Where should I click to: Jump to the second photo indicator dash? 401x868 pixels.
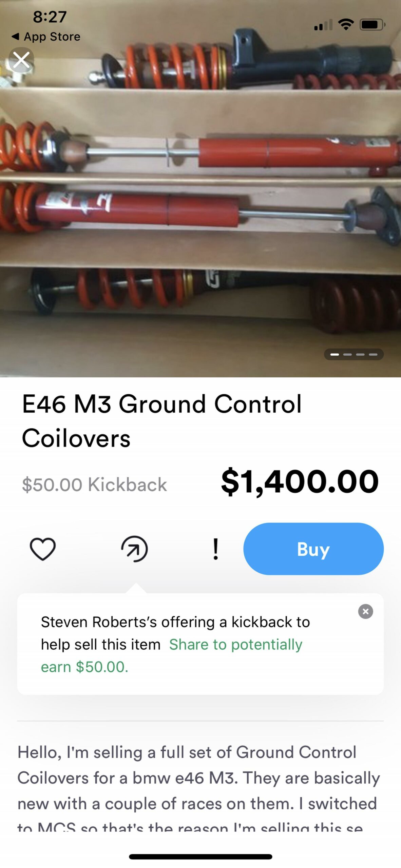point(347,354)
